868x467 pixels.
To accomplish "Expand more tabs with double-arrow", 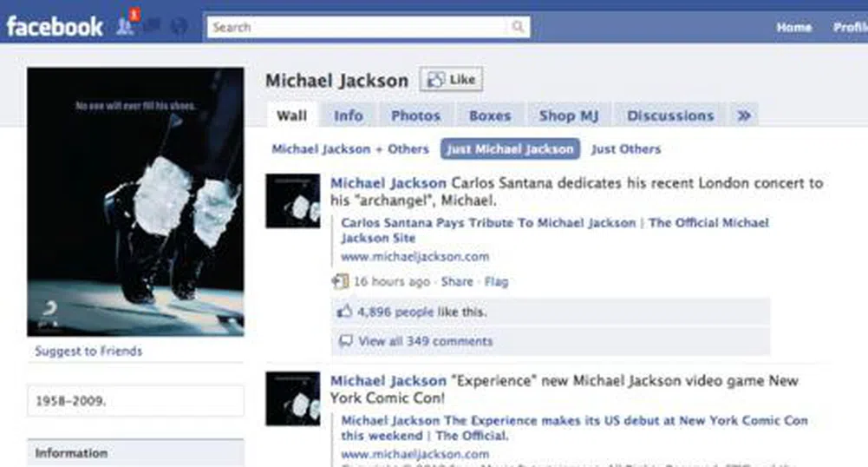I will (743, 115).
